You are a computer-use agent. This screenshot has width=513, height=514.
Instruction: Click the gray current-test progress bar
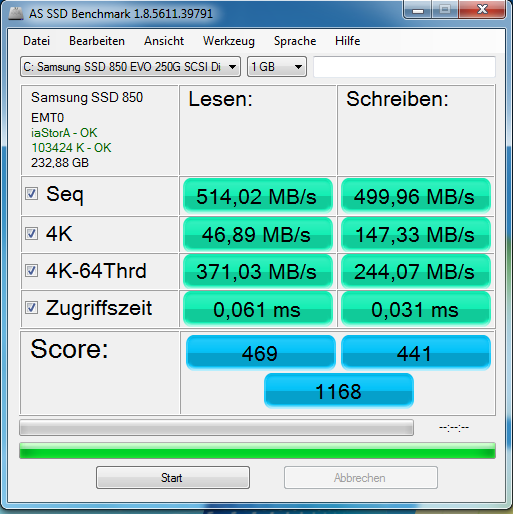(216, 428)
